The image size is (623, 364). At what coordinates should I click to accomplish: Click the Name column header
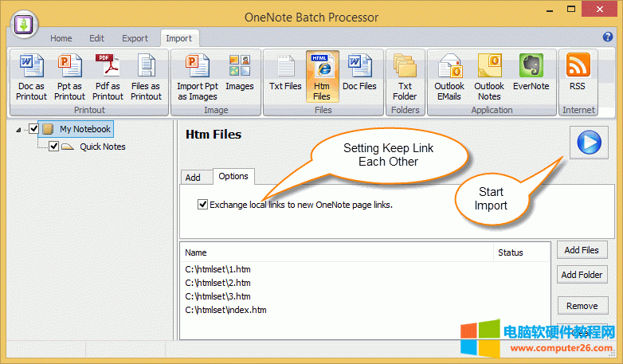click(x=337, y=252)
